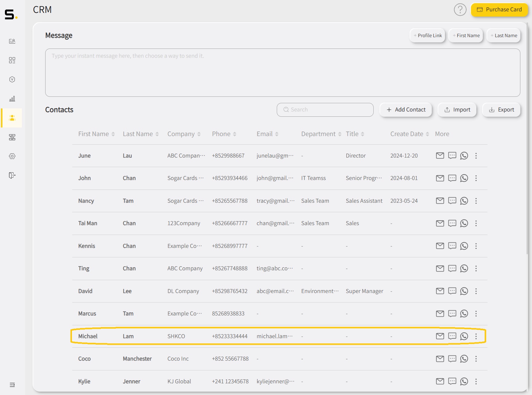Send WhatsApp to John Chan
Screen dimensions: 532x395
pos(464,178)
